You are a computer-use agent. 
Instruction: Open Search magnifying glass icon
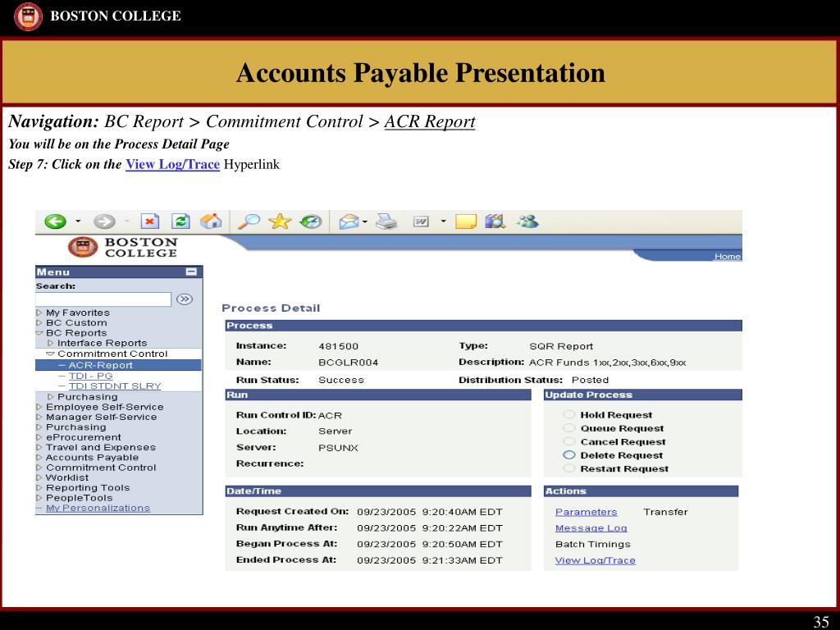coord(249,221)
